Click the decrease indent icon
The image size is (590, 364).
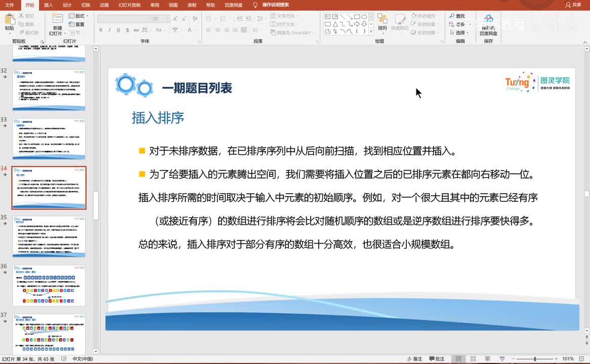coord(240,19)
